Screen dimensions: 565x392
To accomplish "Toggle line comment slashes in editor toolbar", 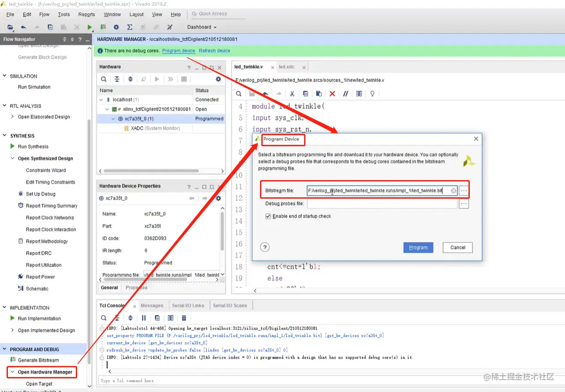I will pos(346,94).
